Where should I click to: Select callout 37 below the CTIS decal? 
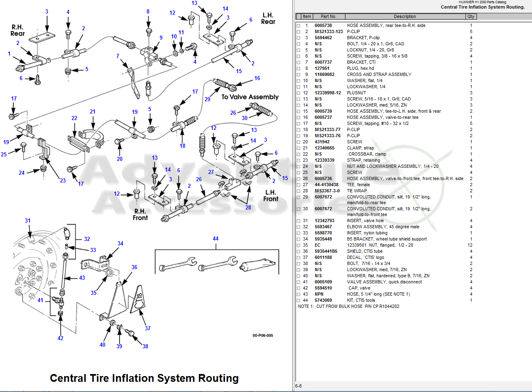click(x=148, y=328)
